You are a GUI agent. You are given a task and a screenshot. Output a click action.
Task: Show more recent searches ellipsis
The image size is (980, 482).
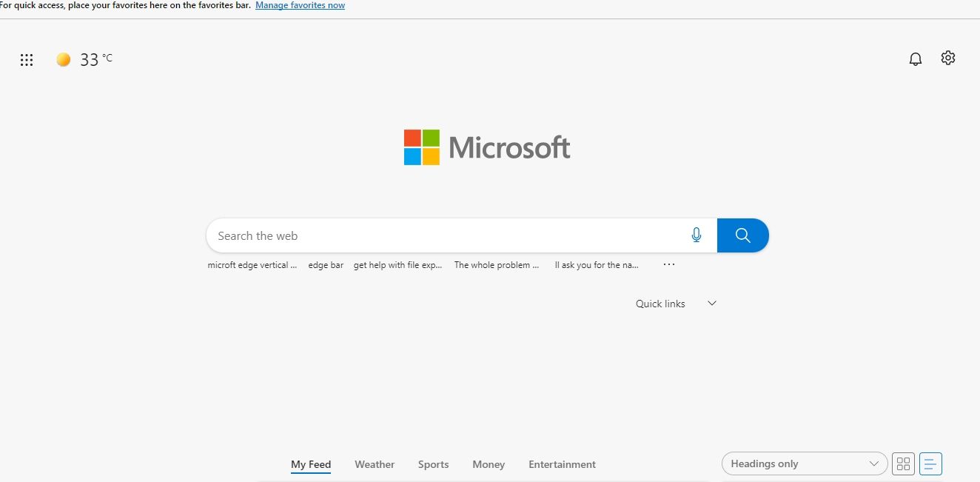tap(669, 264)
